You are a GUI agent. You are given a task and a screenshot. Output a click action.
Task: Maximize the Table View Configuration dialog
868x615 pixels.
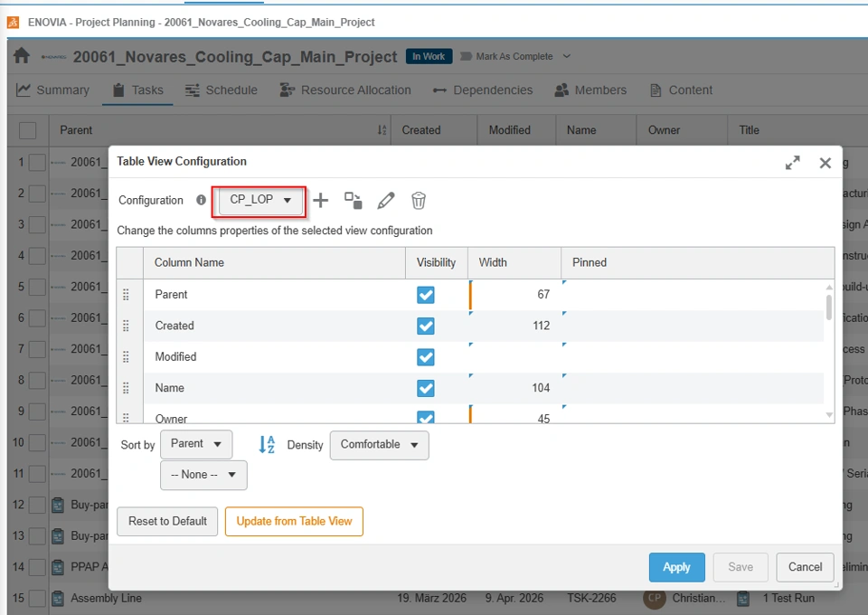(x=793, y=163)
